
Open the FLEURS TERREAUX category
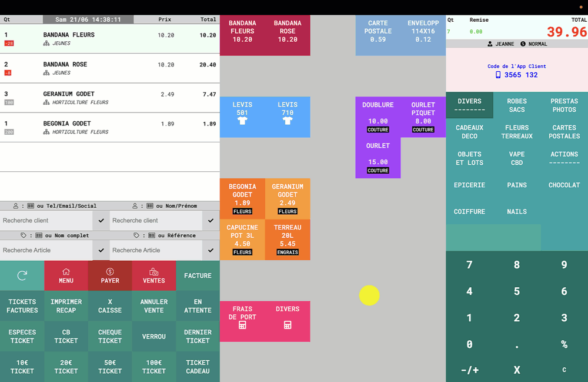tap(517, 132)
